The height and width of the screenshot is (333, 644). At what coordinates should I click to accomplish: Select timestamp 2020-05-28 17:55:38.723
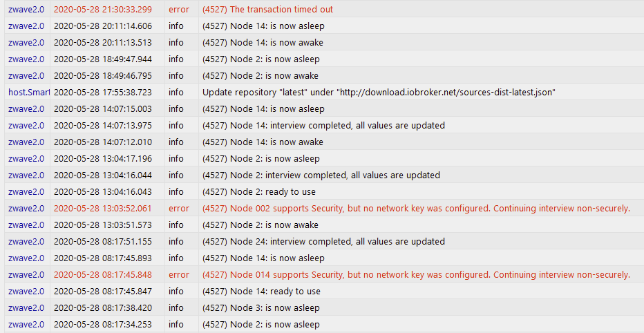103,93
